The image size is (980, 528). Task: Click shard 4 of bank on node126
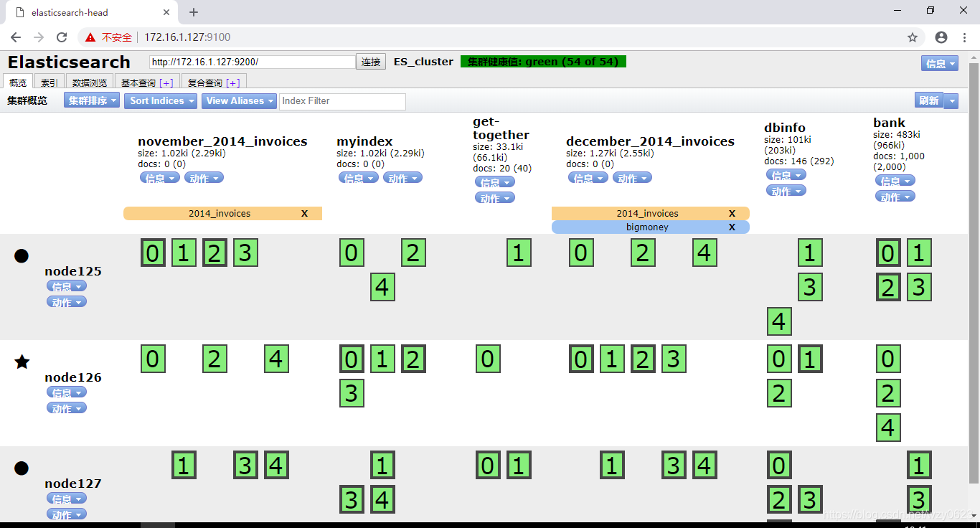coord(888,428)
